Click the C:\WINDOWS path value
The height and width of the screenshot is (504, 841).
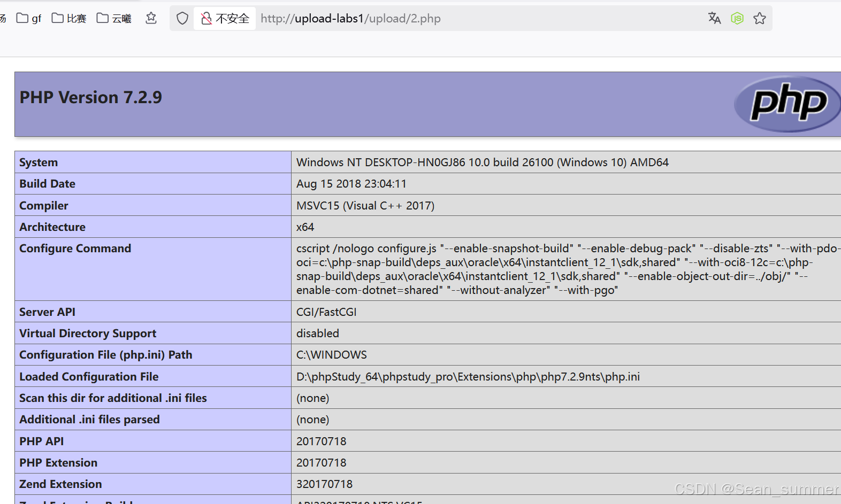click(x=332, y=355)
